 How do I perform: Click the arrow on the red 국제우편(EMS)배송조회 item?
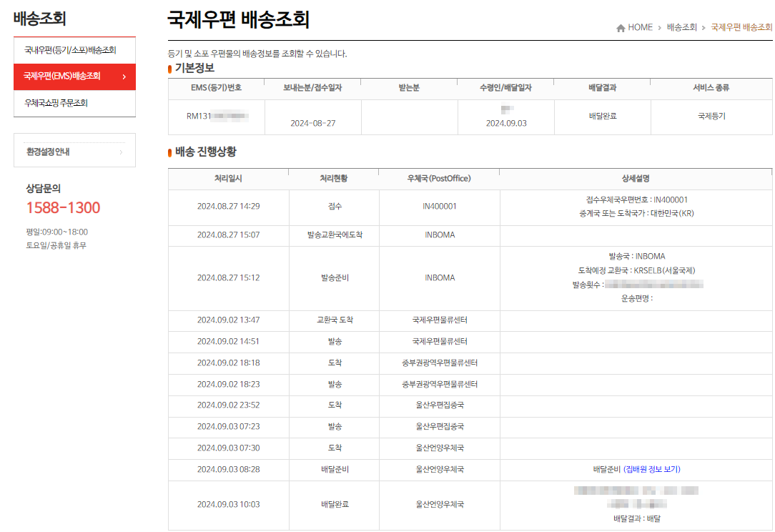tap(124, 77)
